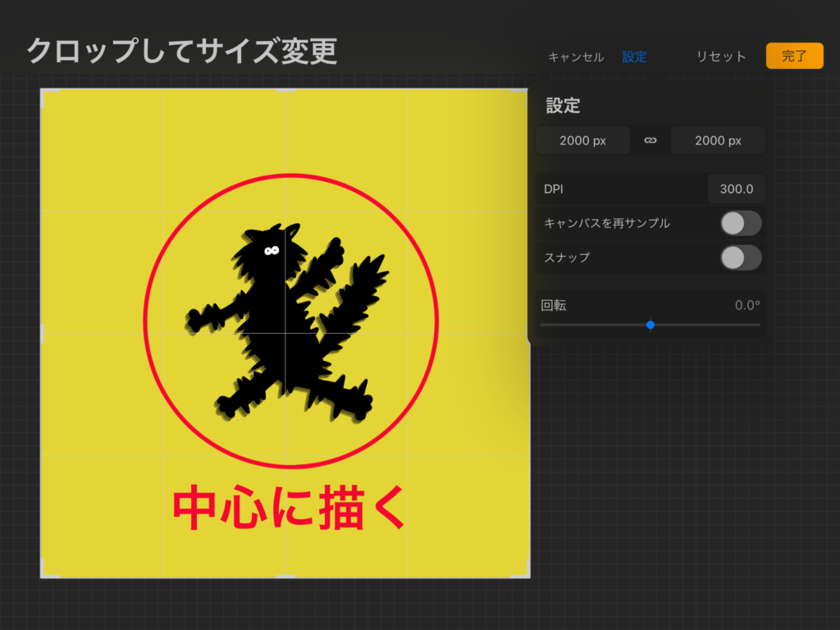The image size is (840, 630).
Task: Click the top edge crop handle
Action: click(x=285, y=90)
